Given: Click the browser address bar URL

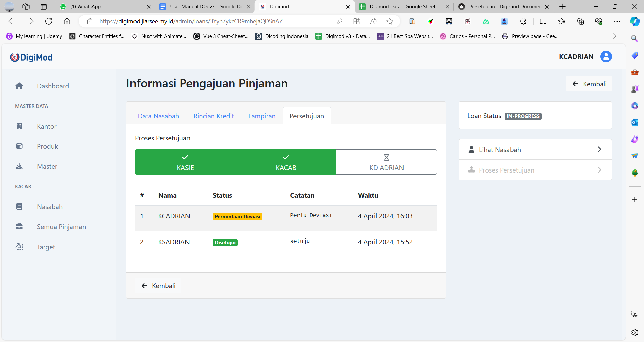Looking at the screenshot, I should coord(191,21).
